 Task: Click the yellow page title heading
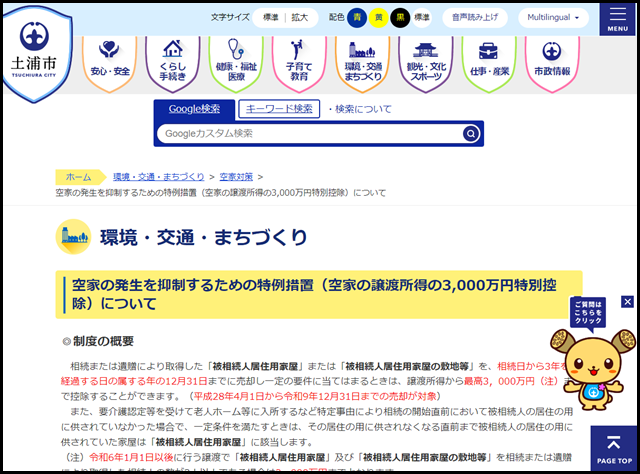click(x=319, y=294)
